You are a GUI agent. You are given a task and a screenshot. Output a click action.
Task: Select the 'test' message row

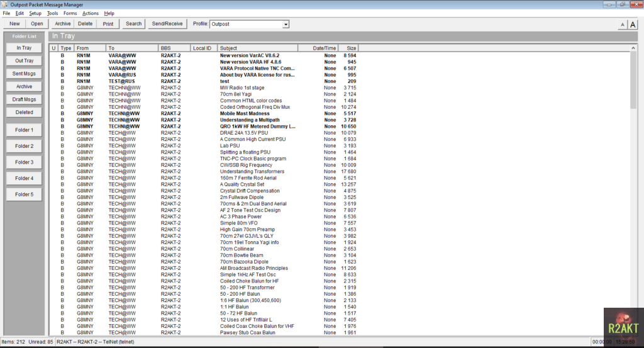204,81
